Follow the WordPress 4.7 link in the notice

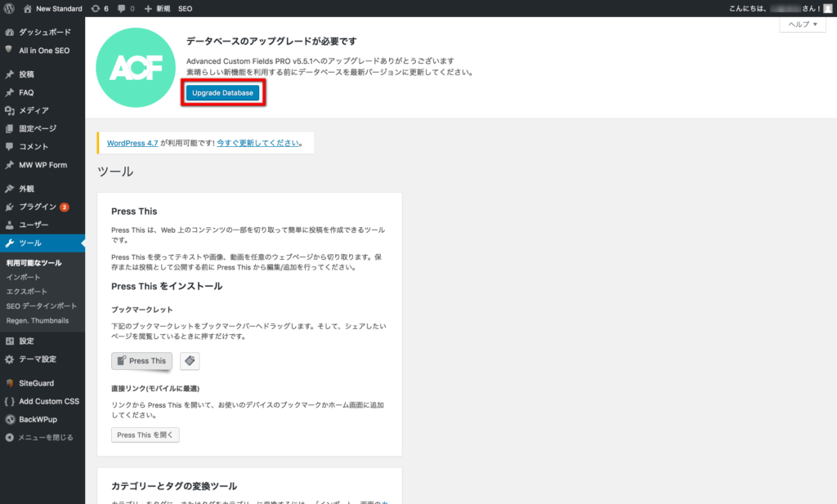coord(132,142)
